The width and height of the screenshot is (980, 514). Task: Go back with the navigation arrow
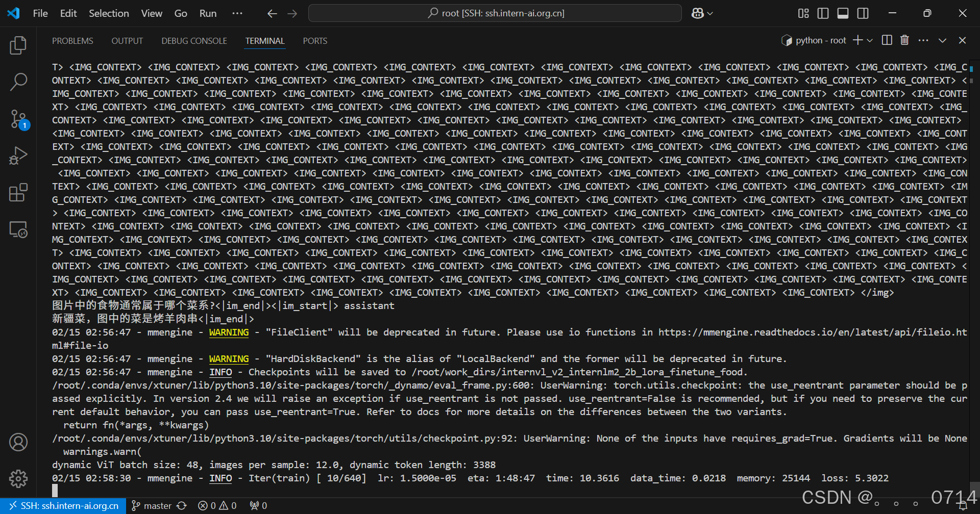click(x=272, y=13)
